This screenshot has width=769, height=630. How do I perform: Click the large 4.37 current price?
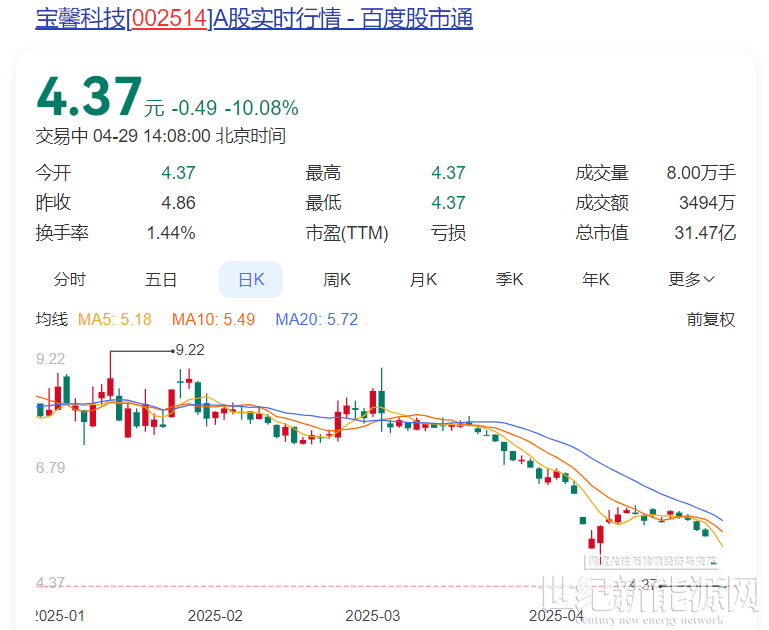pos(89,97)
